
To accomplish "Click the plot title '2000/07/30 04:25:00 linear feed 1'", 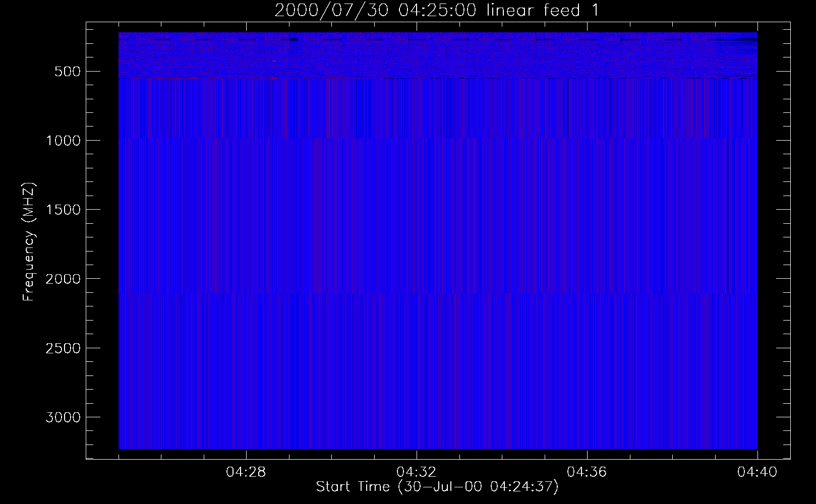I will 437,10.
